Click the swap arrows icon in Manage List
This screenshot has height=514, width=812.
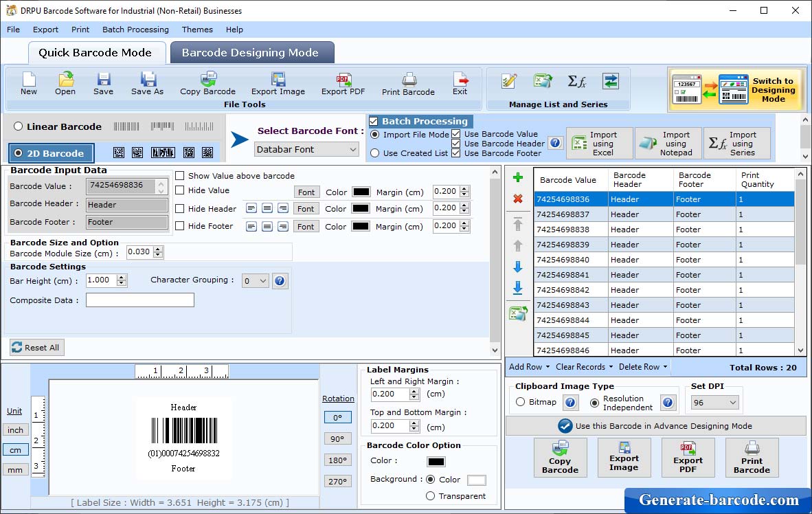point(611,81)
